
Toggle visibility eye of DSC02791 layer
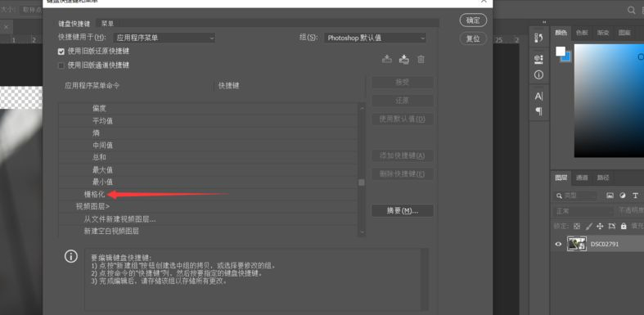tap(558, 244)
